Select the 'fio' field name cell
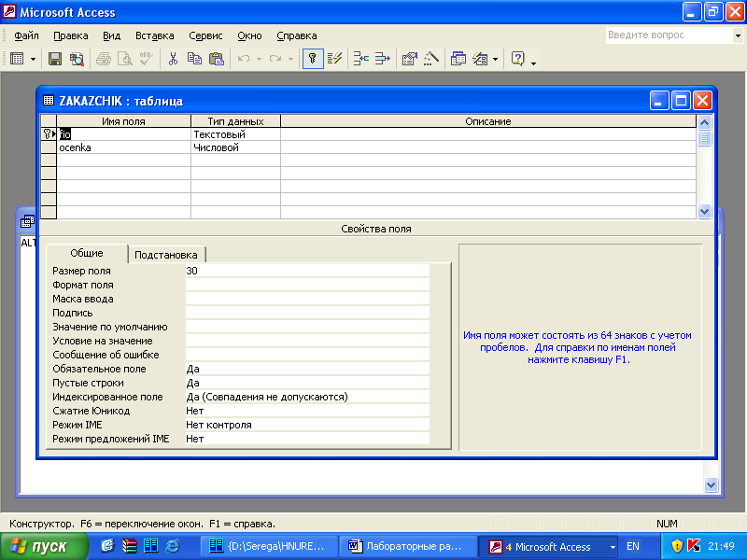This screenshot has width=747, height=560. (124, 134)
